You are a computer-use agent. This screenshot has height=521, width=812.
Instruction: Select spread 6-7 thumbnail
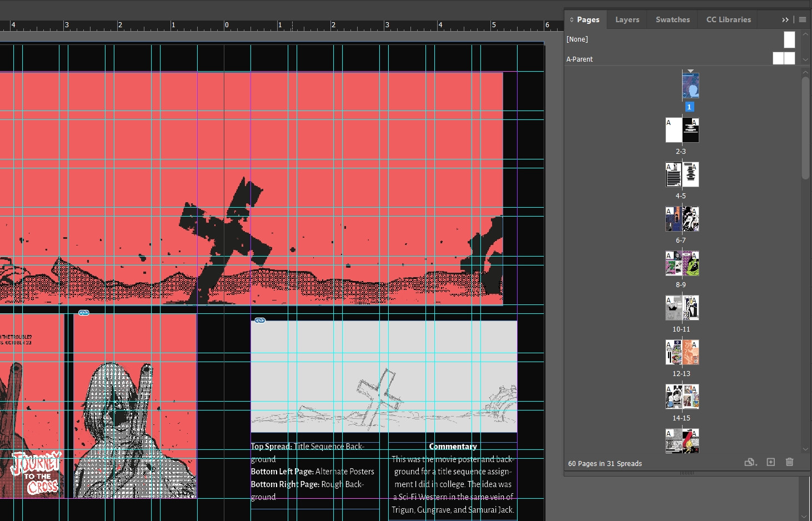pos(682,219)
